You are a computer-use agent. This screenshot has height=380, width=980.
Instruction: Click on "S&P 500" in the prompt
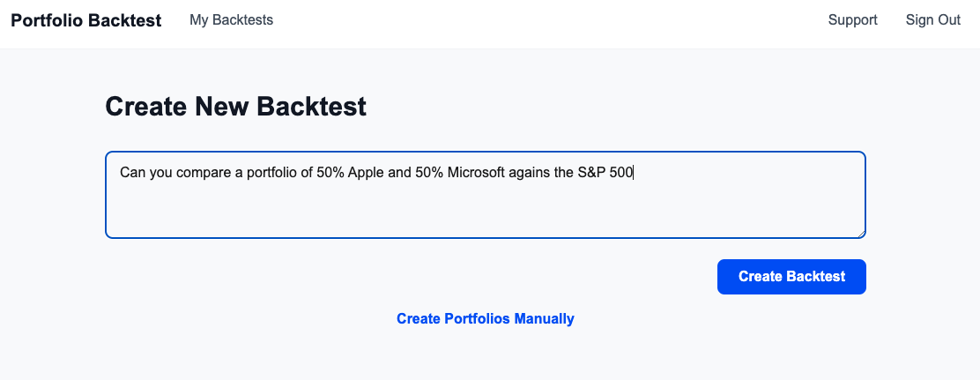click(605, 173)
